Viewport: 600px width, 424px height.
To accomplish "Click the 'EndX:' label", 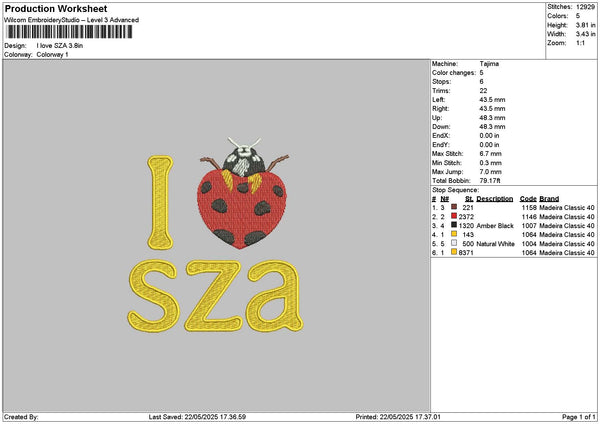I will click(x=441, y=136).
